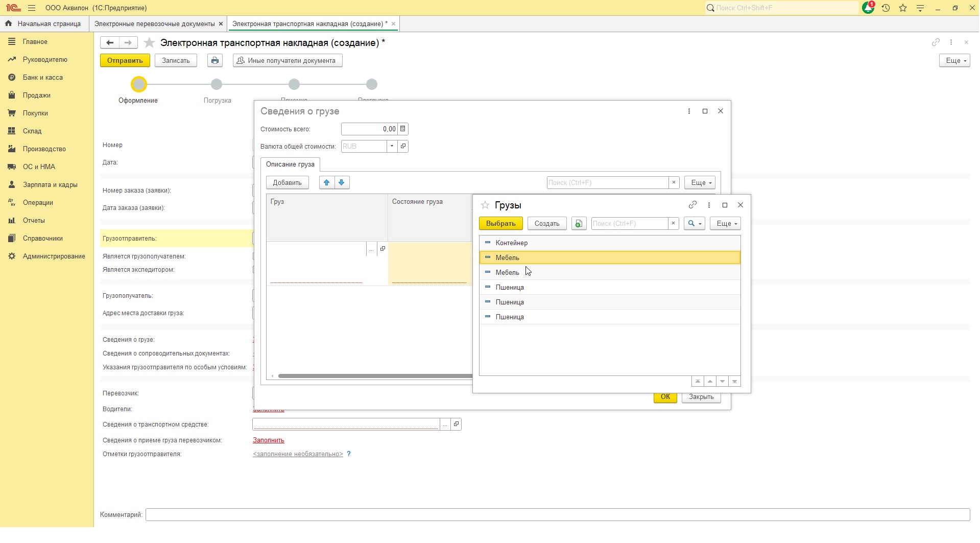Select the Оформление stage marker
980x543 pixels.
139,84
